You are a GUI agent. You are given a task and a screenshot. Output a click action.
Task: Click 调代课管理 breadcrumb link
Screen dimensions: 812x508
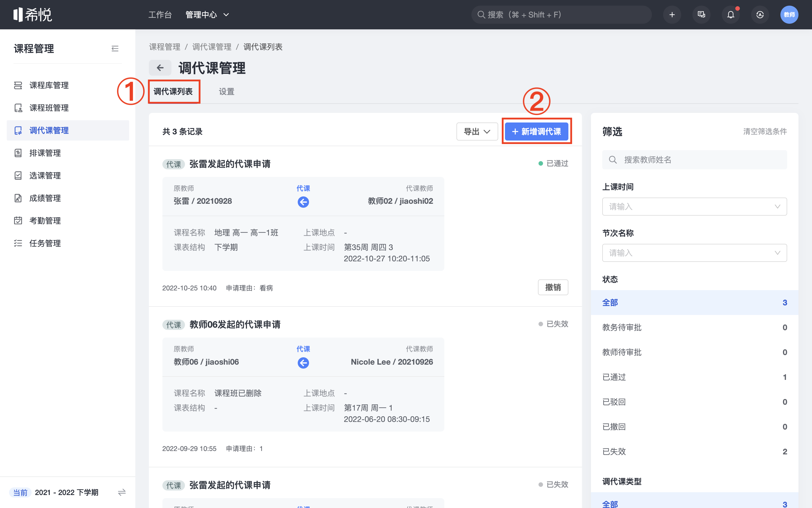(212, 47)
